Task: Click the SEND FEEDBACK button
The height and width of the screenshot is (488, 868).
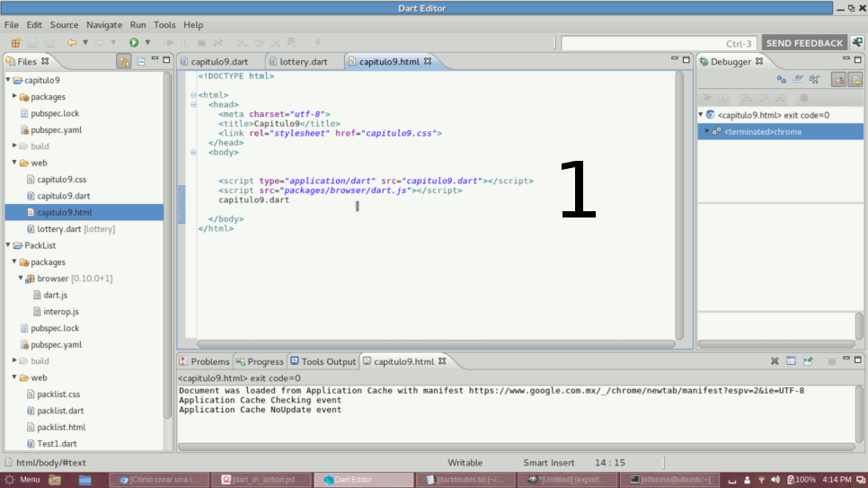Action: coord(804,43)
